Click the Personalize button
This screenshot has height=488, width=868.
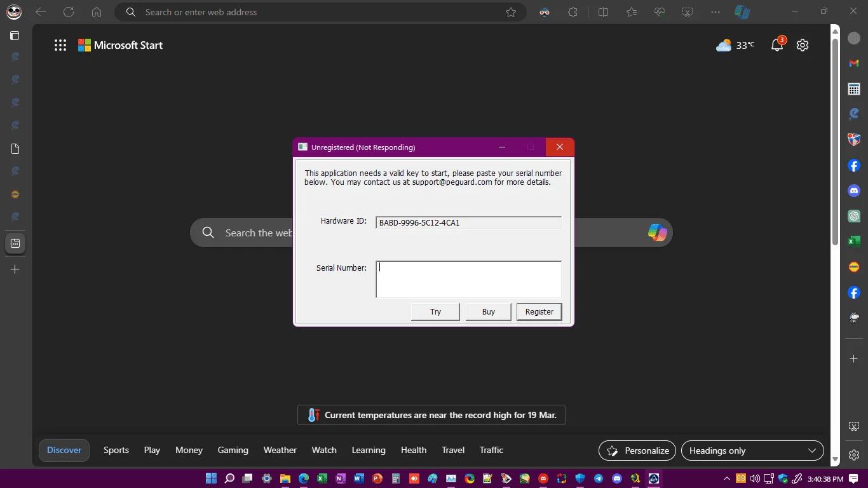(637, 451)
